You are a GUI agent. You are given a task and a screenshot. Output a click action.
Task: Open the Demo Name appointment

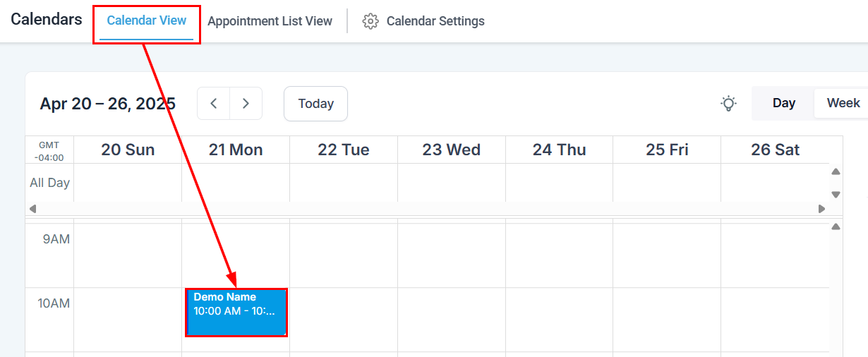click(236, 312)
